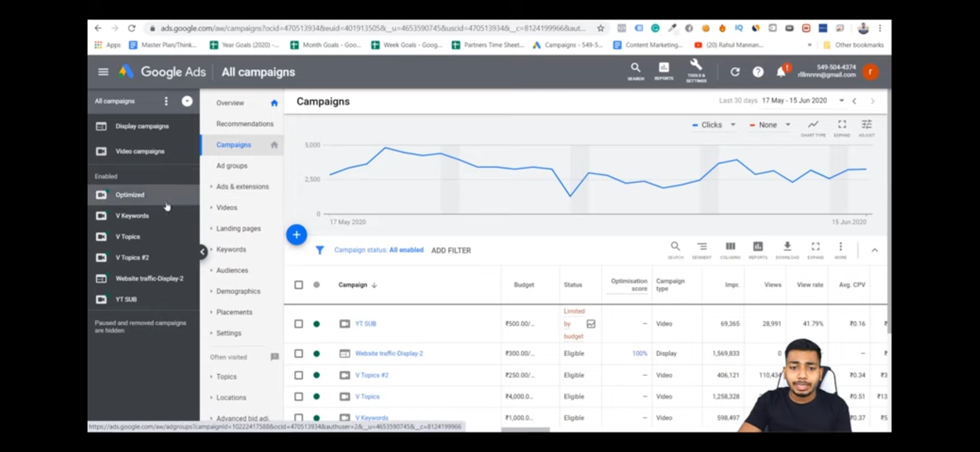The height and width of the screenshot is (452, 980).
Task: Check the checkbox next to YT SUB campaign
Action: [x=299, y=324]
